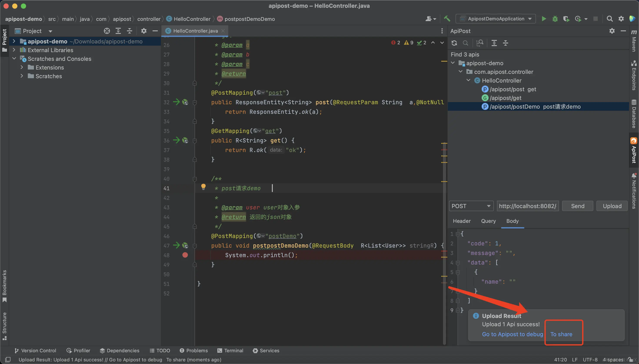The image size is (639, 364).
Task: Start debugging with the bug icon
Action: tap(555, 19)
